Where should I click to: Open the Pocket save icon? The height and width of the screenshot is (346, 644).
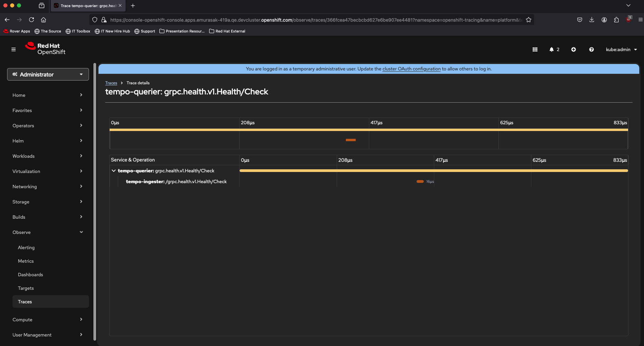click(580, 20)
